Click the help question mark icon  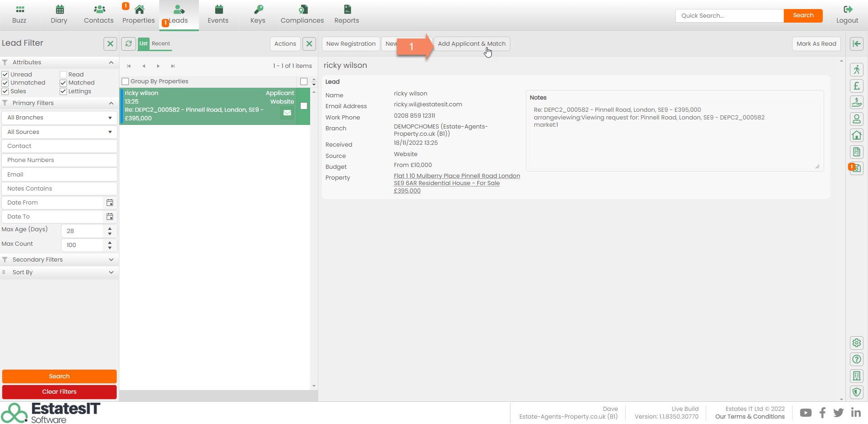tap(856, 359)
